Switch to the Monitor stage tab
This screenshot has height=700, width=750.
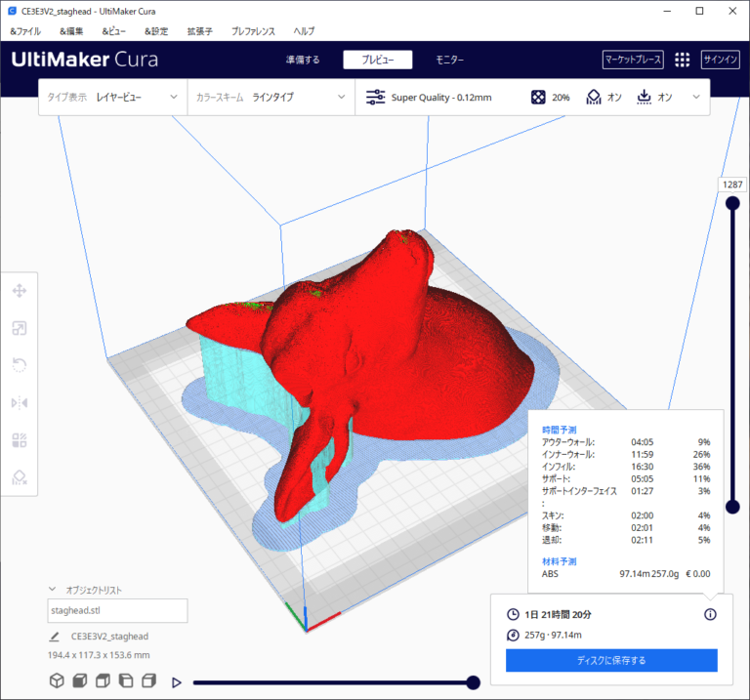click(450, 60)
